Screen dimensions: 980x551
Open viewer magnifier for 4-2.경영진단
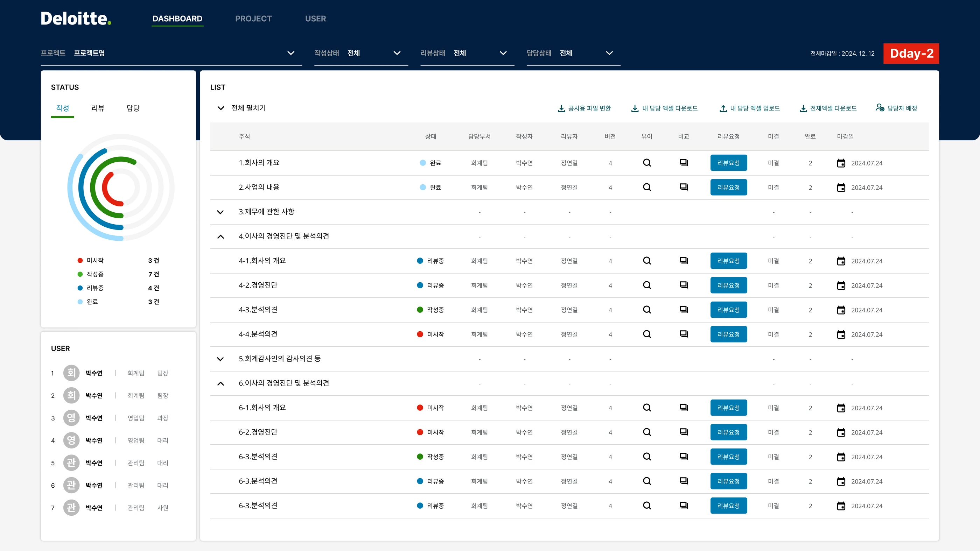click(647, 285)
